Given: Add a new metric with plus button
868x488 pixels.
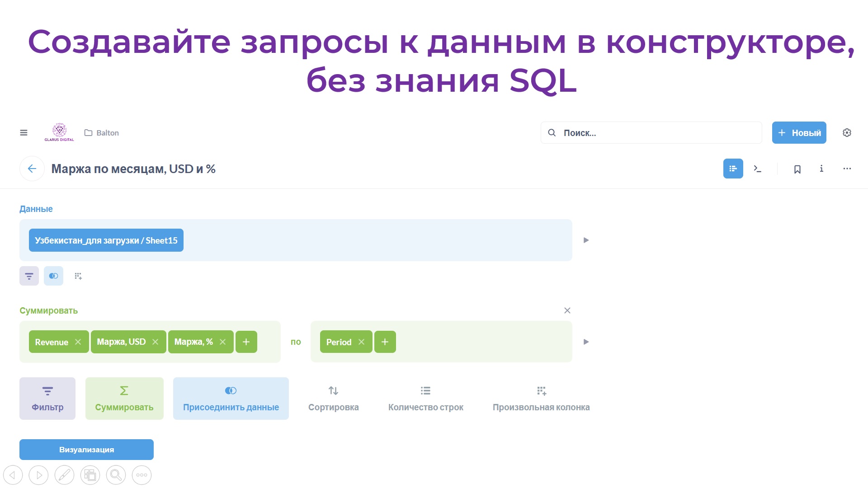Looking at the screenshot, I should pos(246,342).
